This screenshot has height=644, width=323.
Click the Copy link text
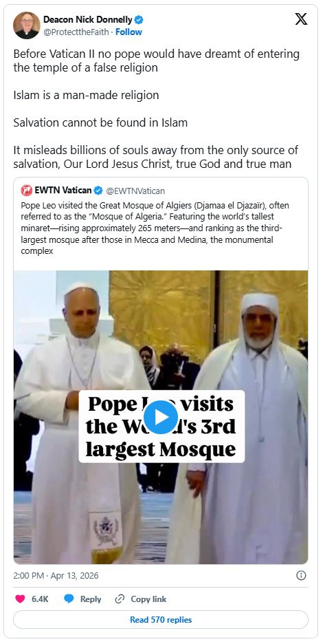(x=148, y=599)
